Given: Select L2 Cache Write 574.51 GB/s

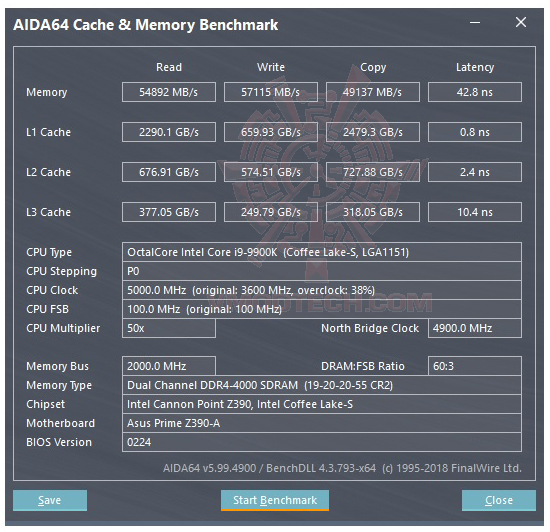Looking at the screenshot, I should (x=271, y=172).
